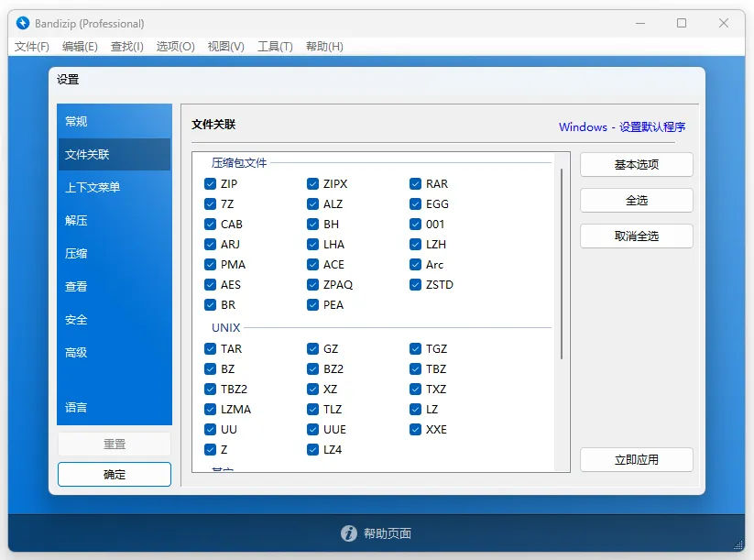
Task: Toggle the 7Z checkbox
Action: (210, 204)
